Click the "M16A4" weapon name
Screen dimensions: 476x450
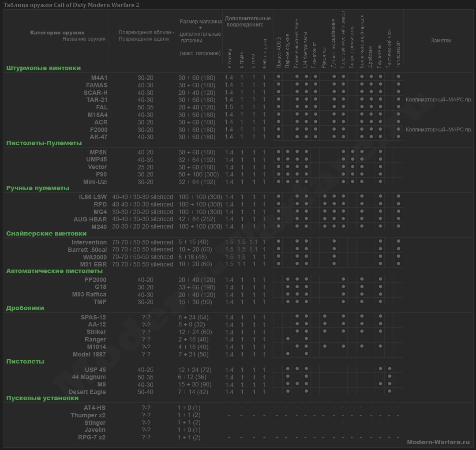98,115
